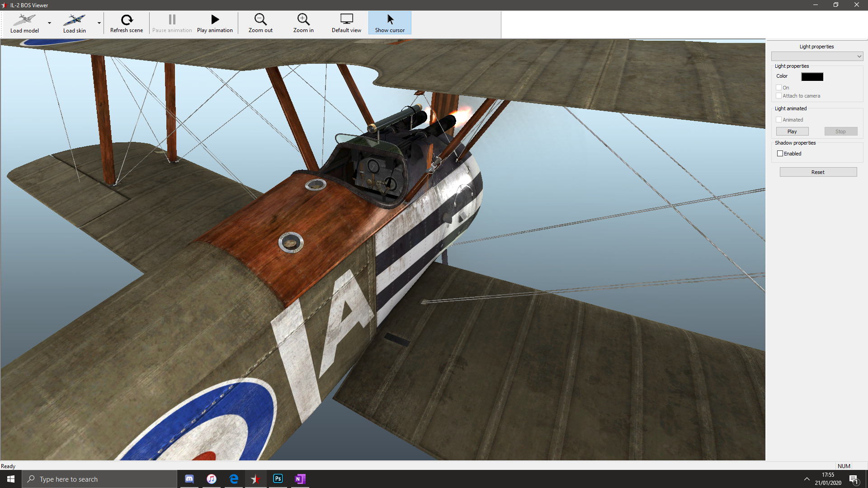Open the Windows Start menu
Screen dimensions: 868x488
pos(11,479)
